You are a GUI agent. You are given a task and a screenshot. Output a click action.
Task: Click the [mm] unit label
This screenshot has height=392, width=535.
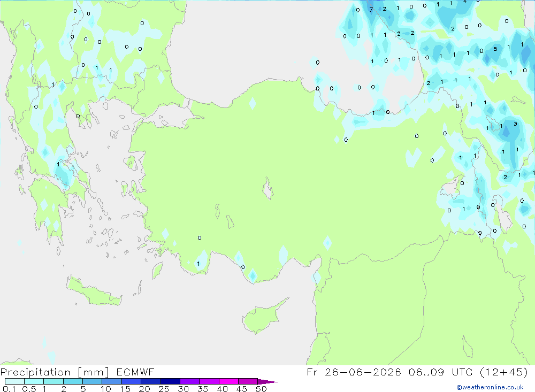(x=93, y=372)
